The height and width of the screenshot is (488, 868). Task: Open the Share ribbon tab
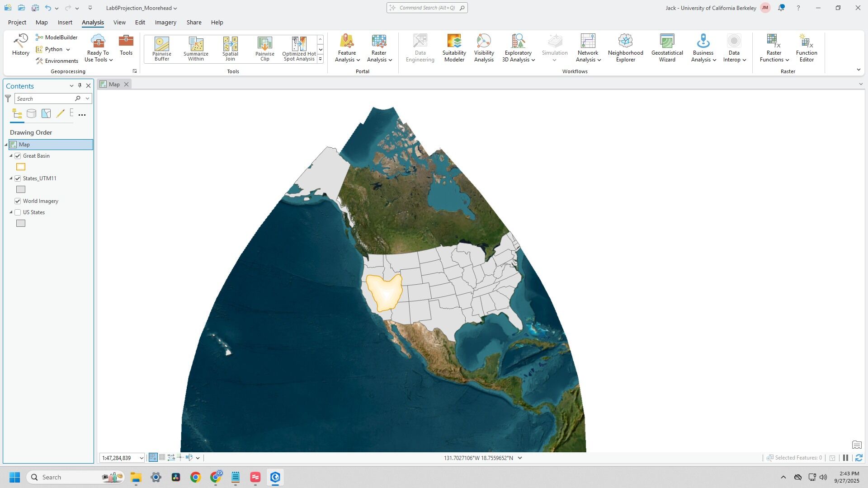193,22
